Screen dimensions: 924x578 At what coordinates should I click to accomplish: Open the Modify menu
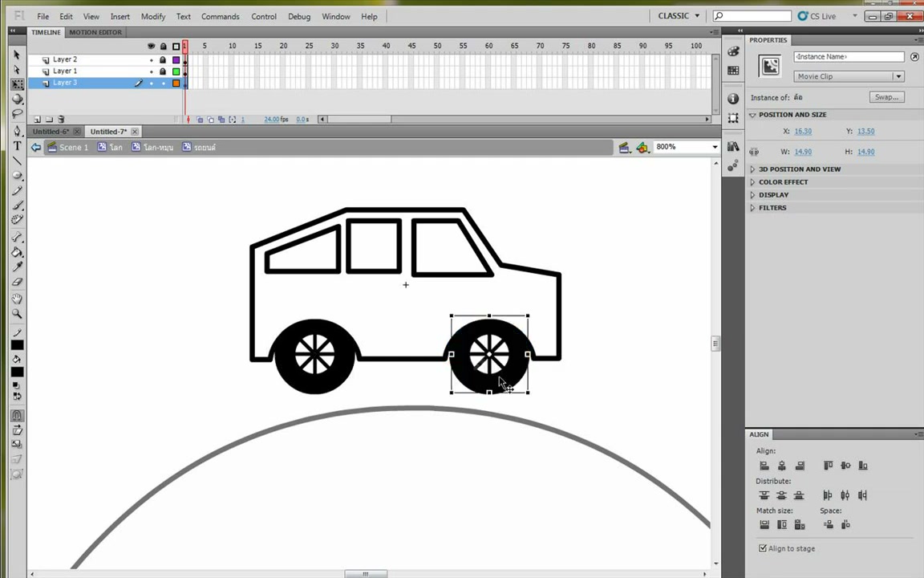(x=153, y=17)
